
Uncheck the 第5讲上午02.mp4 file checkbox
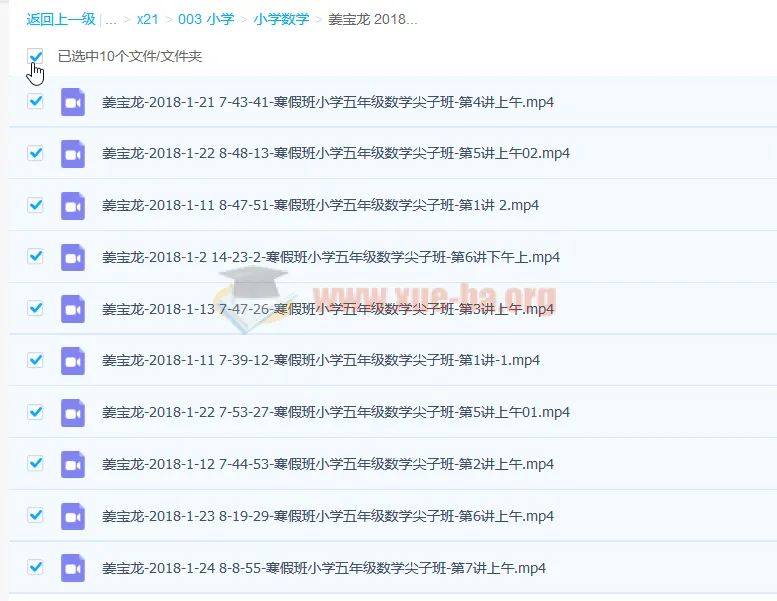(x=35, y=153)
